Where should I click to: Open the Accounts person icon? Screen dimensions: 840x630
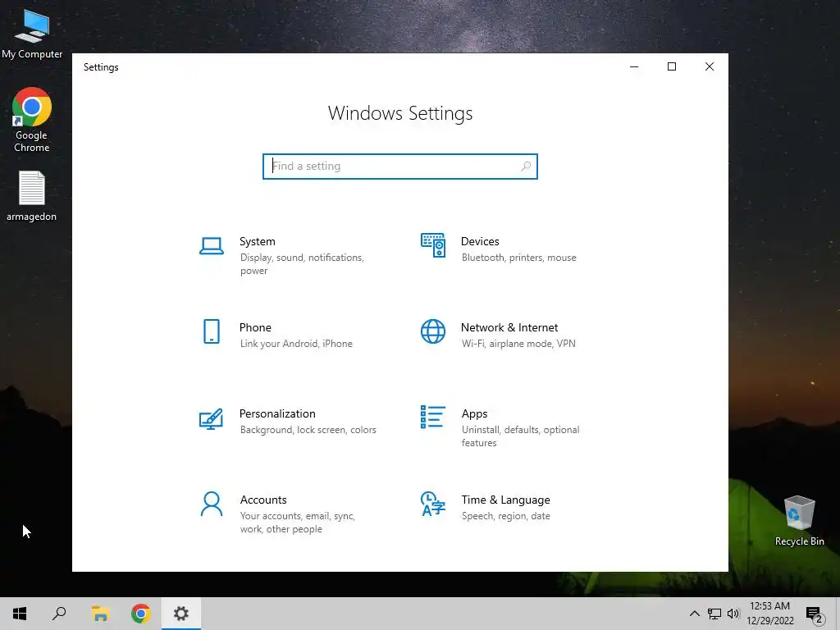(x=212, y=504)
